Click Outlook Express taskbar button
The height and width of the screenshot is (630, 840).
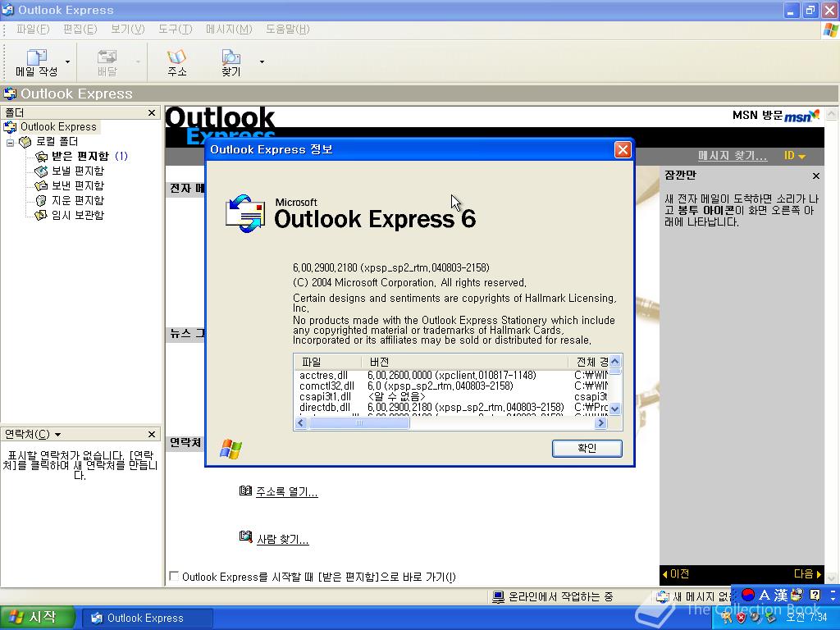click(x=148, y=618)
